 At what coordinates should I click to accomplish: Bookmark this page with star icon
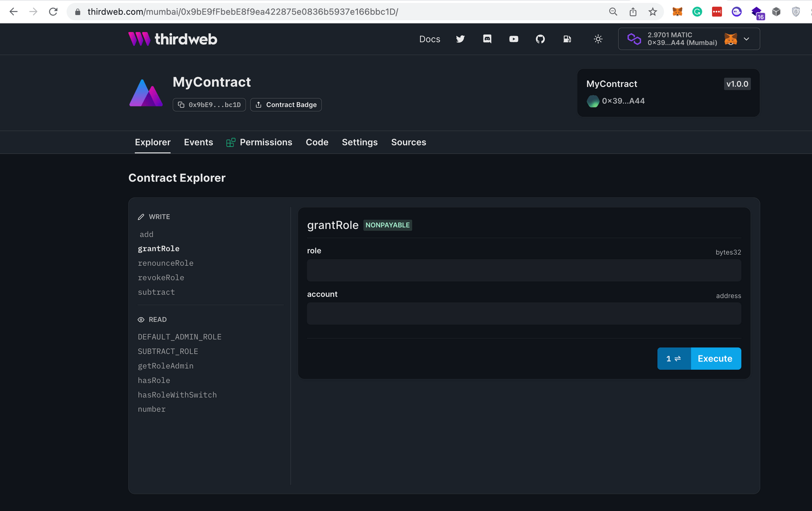[x=652, y=12]
